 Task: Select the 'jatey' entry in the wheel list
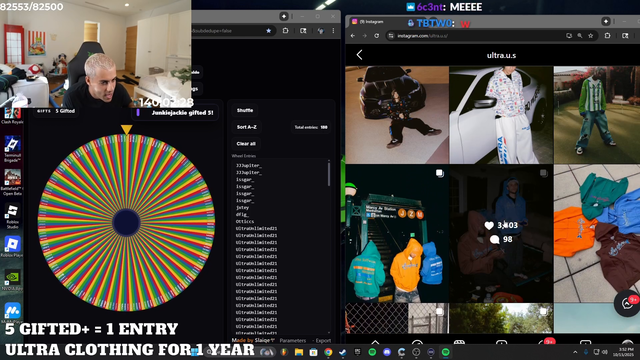[x=242, y=208]
